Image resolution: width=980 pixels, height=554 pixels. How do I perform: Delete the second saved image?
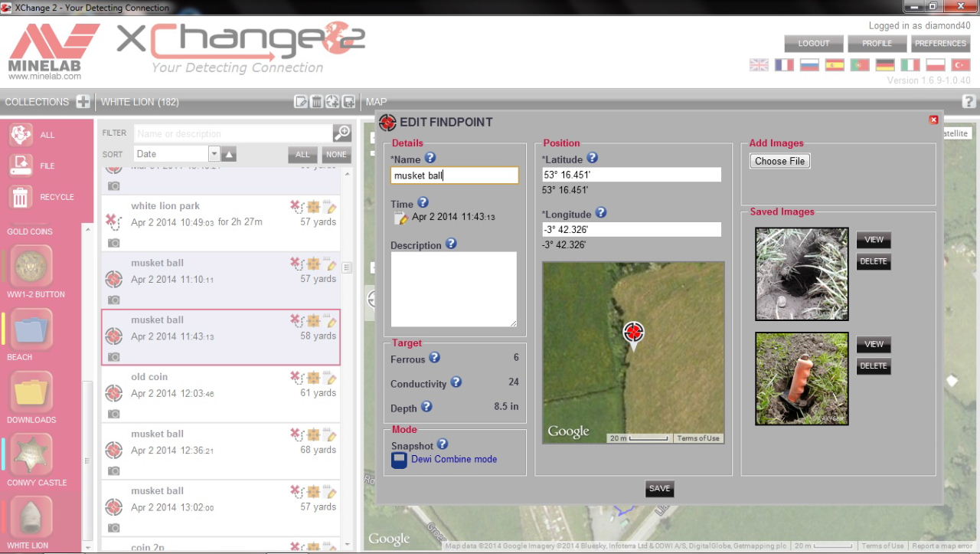point(874,366)
